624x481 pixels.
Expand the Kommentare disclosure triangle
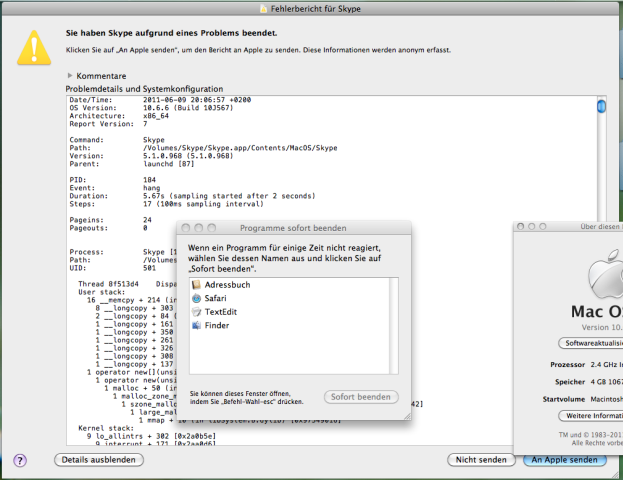click(x=70, y=76)
